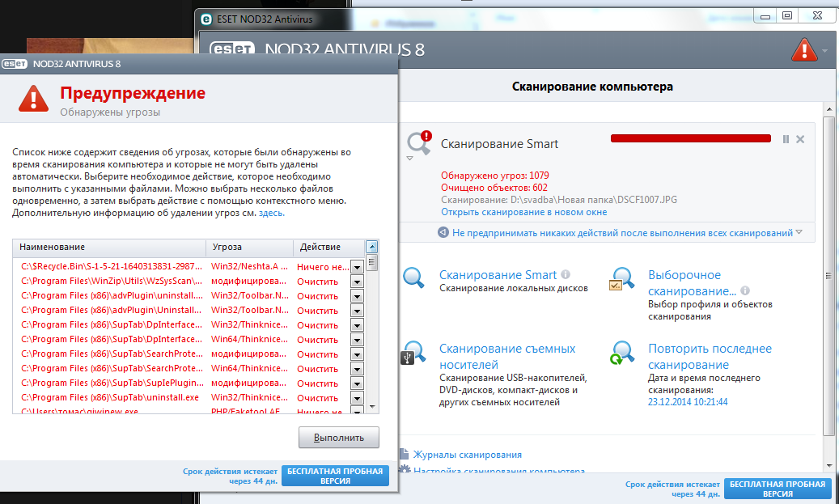Click Обнаружено угроз: 1079 text

coord(495,176)
